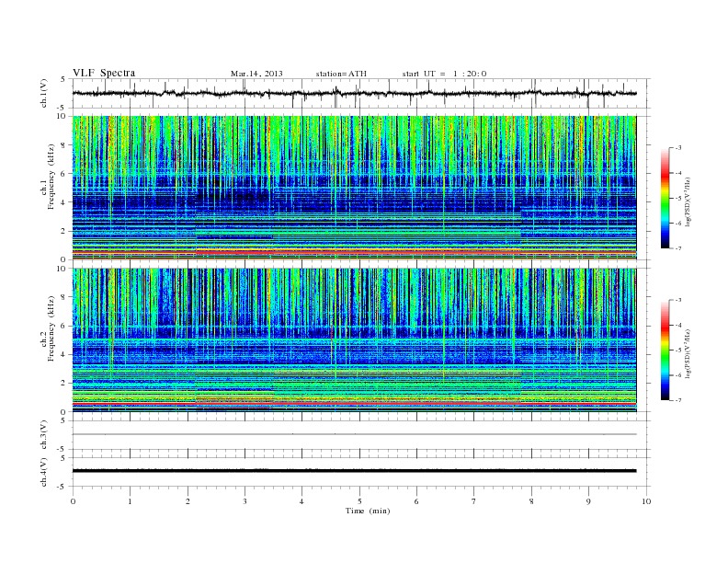The image size is (728, 563).
Task: Click the ch.1 colorbar log(PSD) label
Action: [x=688, y=201]
